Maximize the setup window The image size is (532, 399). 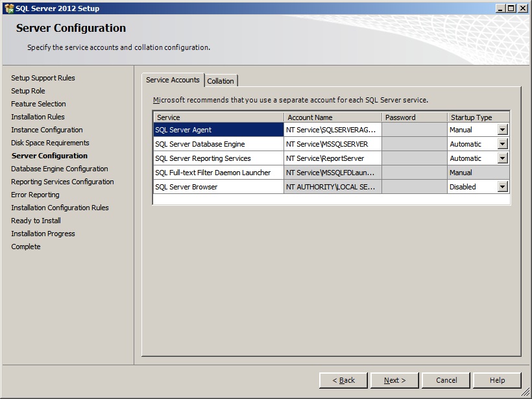[x=511, y=8]
